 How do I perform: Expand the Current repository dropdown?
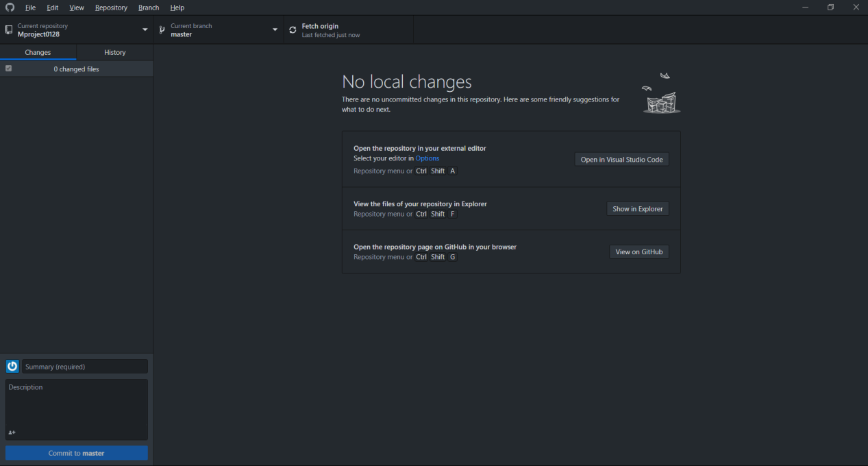[x=145, y=30]
